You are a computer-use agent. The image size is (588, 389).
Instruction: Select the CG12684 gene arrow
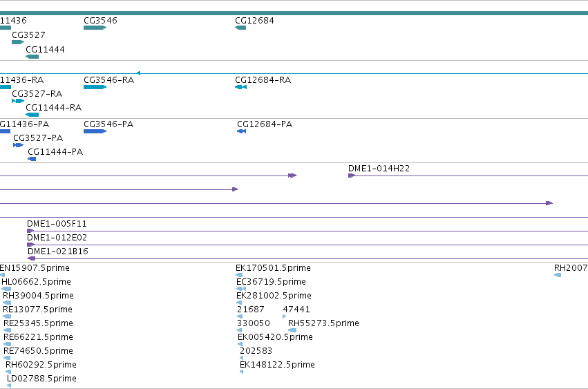click(x=240, y=28)
